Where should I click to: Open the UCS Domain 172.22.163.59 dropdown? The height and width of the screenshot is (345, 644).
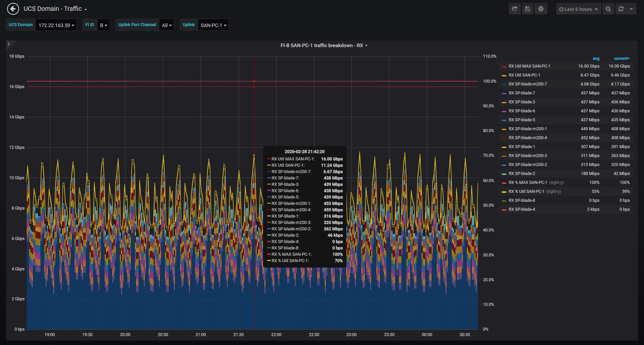[56, 25]
